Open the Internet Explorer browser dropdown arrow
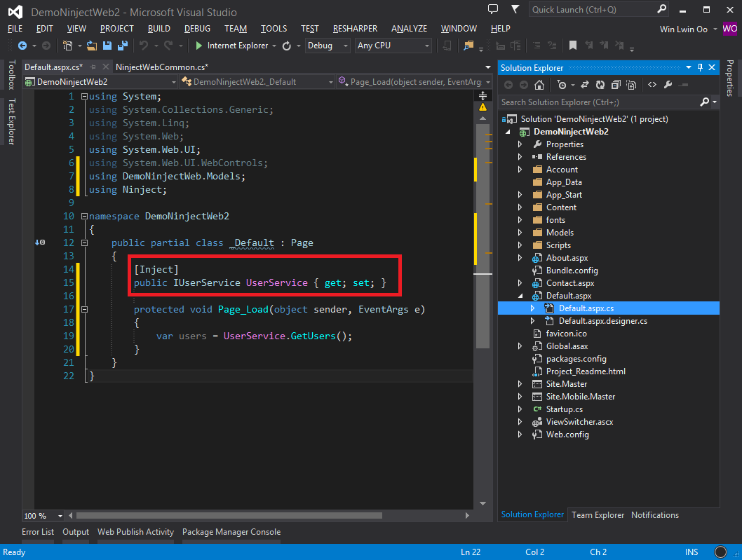Screen dimensions: 742x560 tap(274, 46)
